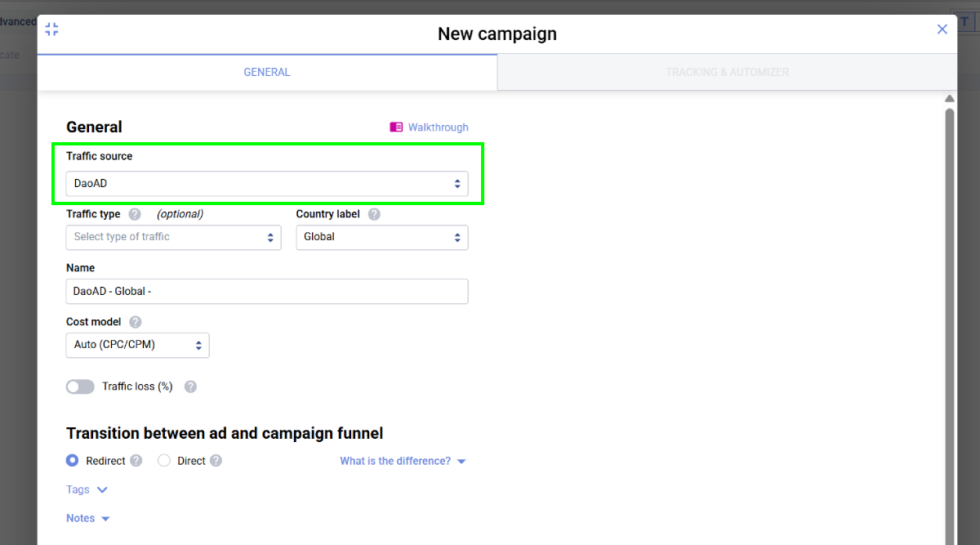Close the New campaign dialog
The width and height of the screenshot is (980, 545).
942,29
